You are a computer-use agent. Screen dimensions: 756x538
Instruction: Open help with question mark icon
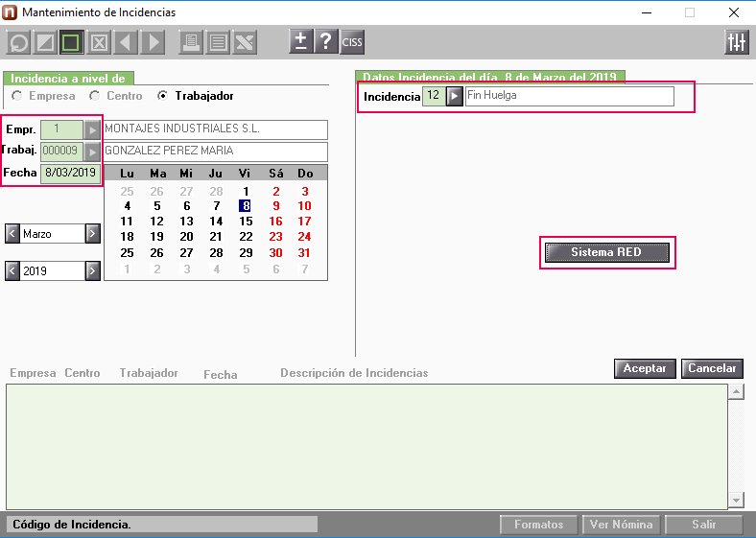pyautogui.click(x=326, y=41)
